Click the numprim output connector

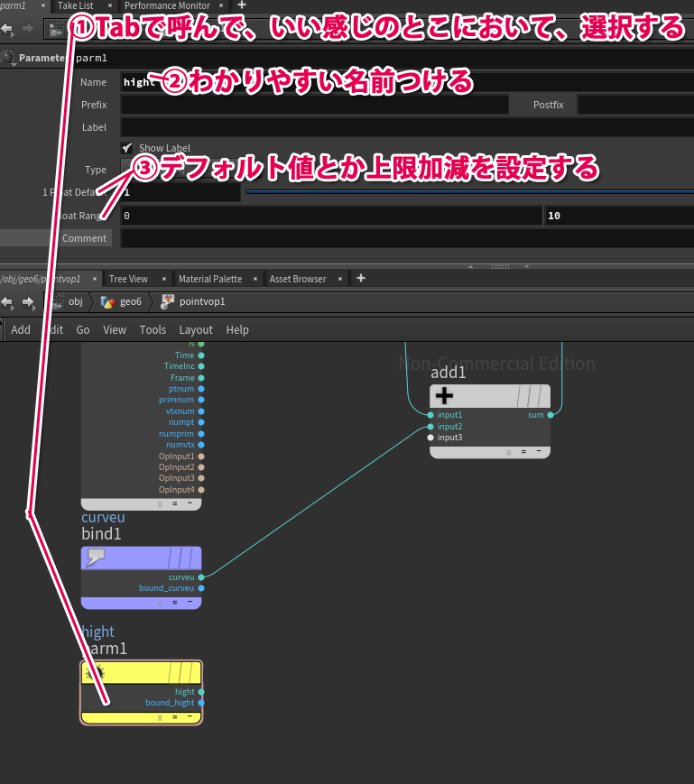coord(201,434)
